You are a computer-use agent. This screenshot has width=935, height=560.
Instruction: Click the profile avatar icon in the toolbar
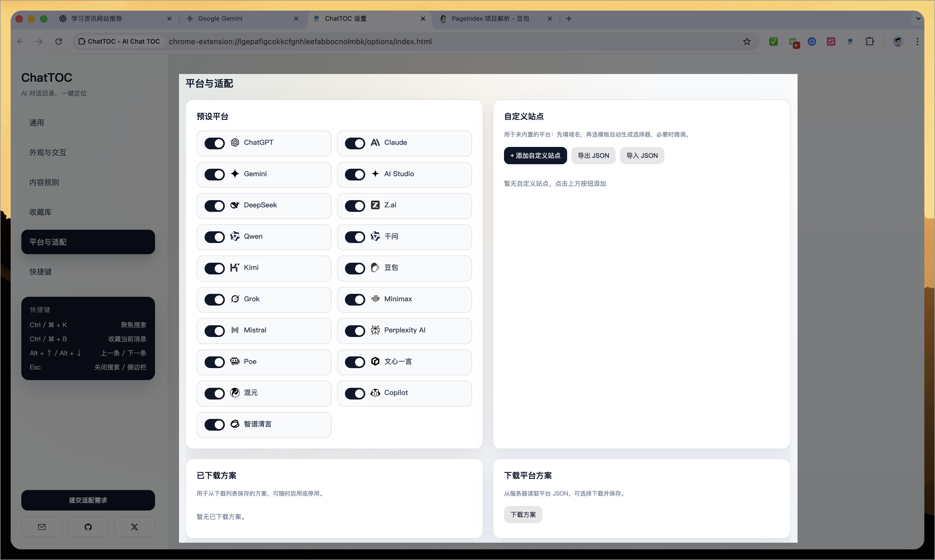[x=898, y=42]
